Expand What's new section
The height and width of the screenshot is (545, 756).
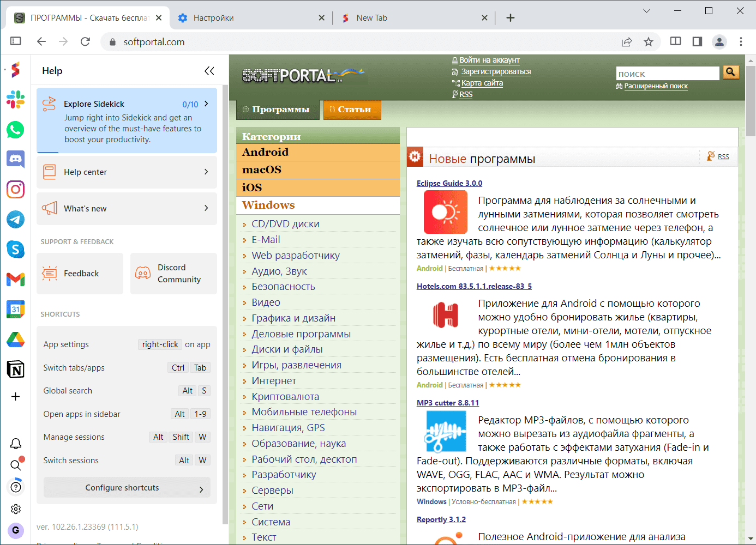click(x=127, y=209)
